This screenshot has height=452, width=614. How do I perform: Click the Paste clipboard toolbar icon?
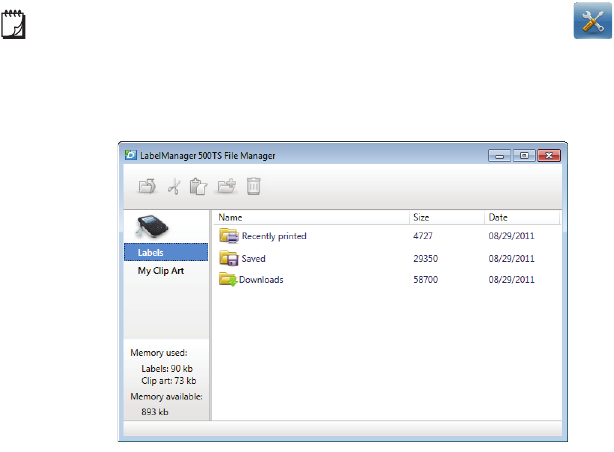pos(198,186)
